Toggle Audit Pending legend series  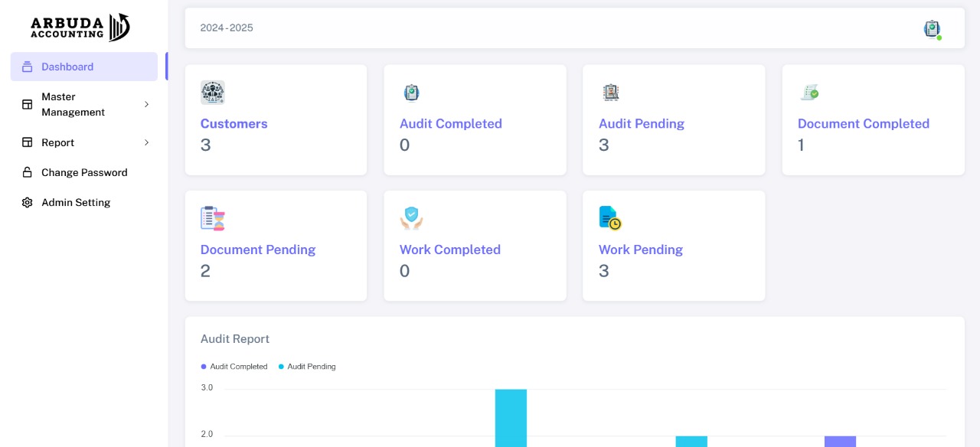[x=307, y=367]
